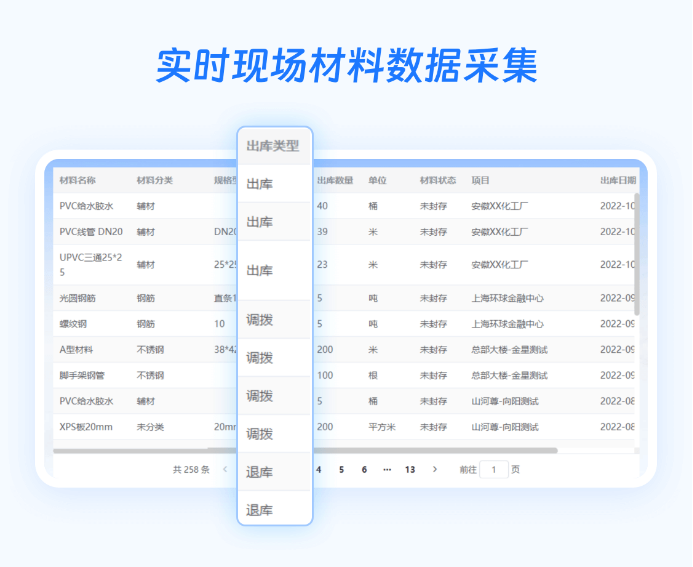Select the PVC线管 DN20 row
This screenshot has width=693, height=567.
[91, 232]
